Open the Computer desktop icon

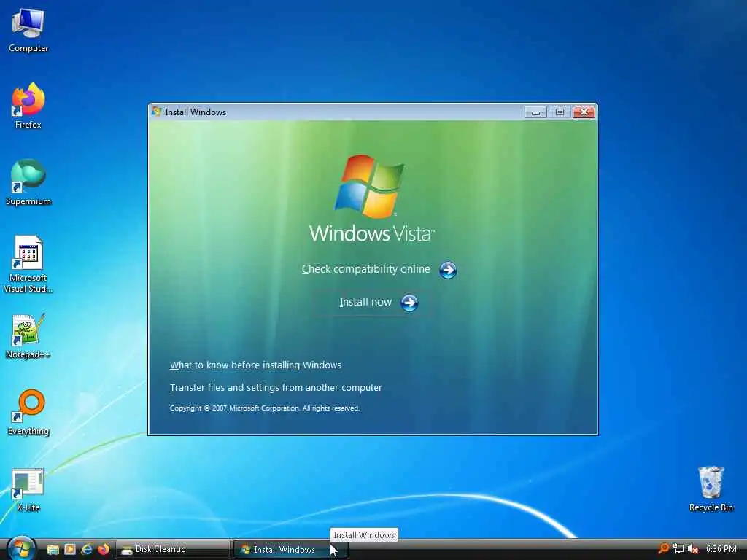(28, 31)
